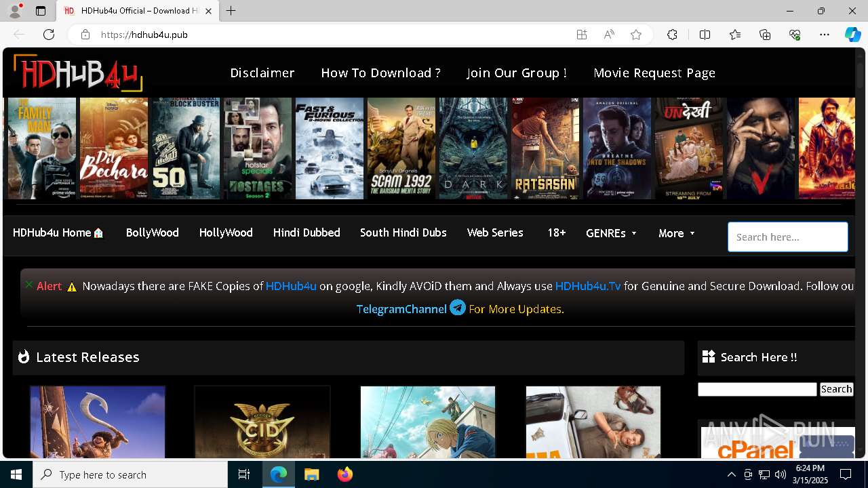Viewport: 868px width, 488px height.
Task: Open the Favorites list icon
Action: coord(735,35)
